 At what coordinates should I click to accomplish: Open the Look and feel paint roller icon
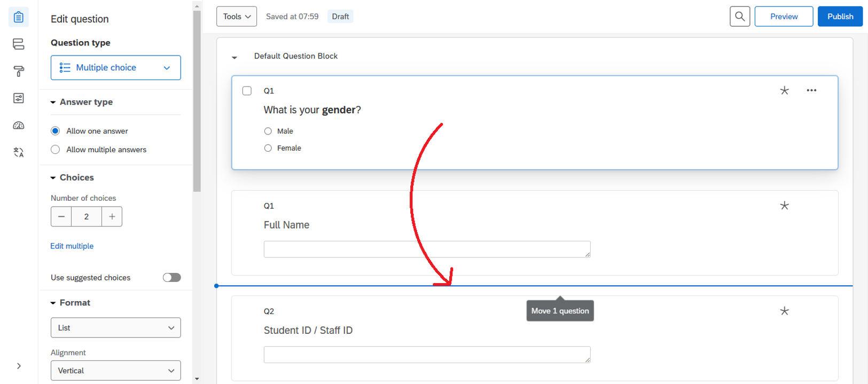coord(19,71)
